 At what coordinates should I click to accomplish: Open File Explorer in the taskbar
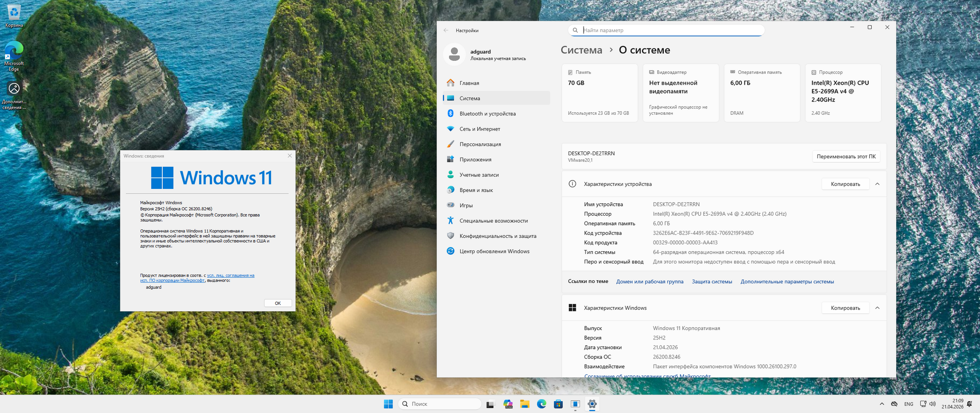pos(525,404)
